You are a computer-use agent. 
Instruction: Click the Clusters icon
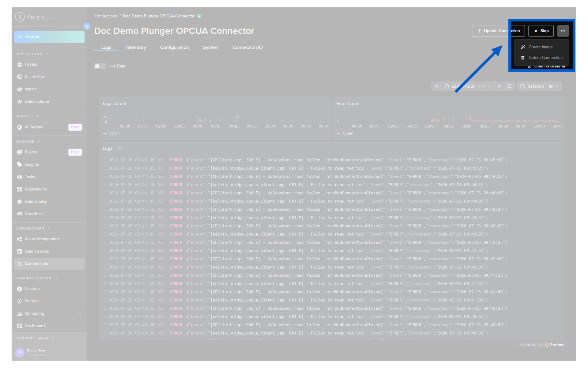20,289
